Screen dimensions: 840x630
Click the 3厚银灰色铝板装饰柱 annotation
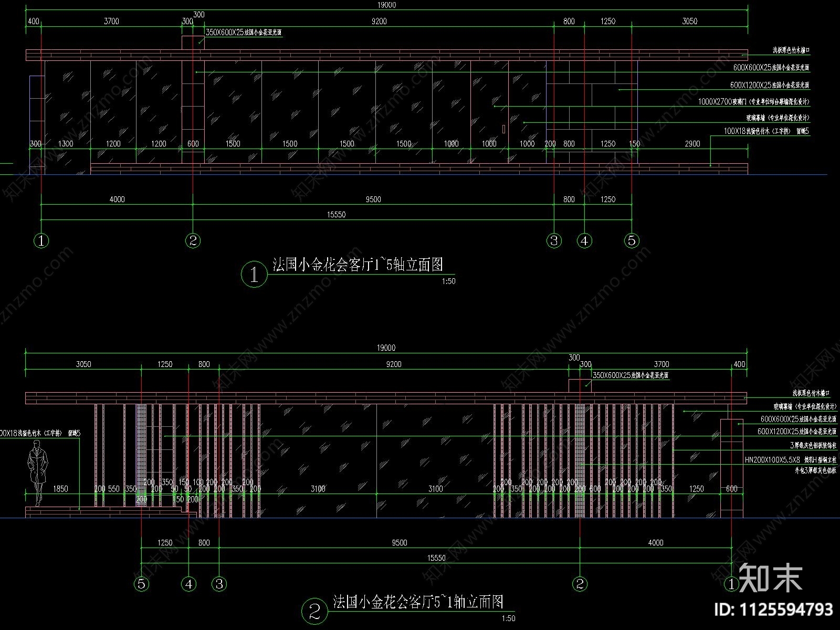click(x=814, y=446)
